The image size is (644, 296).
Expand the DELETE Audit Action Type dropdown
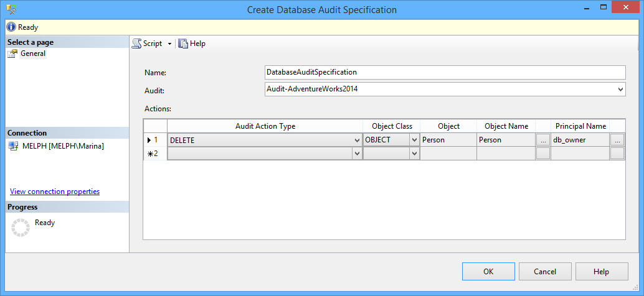357,140
